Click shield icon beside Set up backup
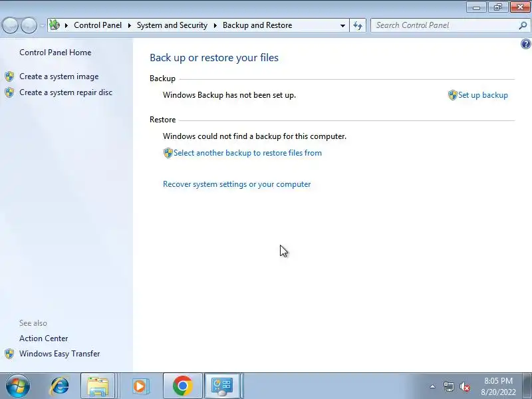The image size is (532, 399). coord(452,95)
